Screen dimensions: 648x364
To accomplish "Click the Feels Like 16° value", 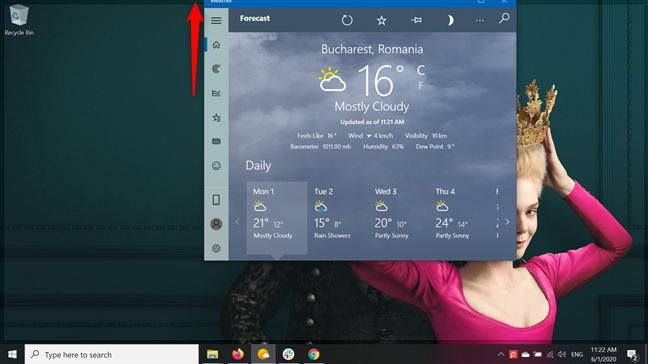I will click(x=317, y=136).
